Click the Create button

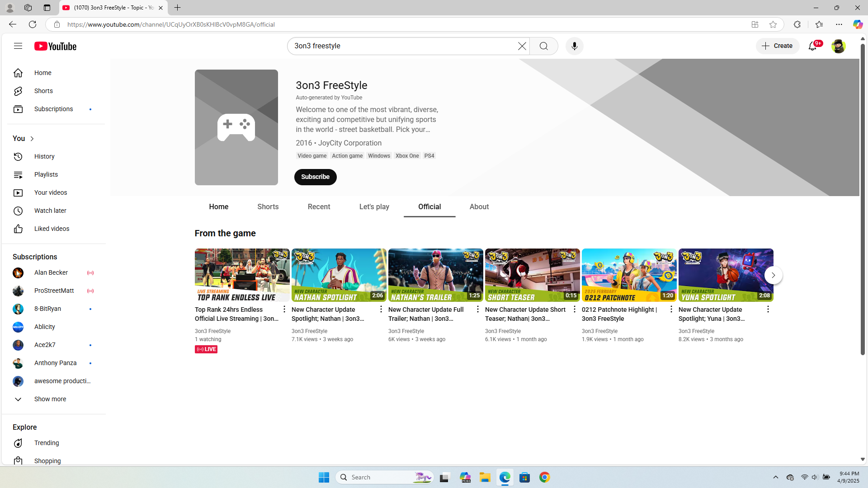click(778, 46)
